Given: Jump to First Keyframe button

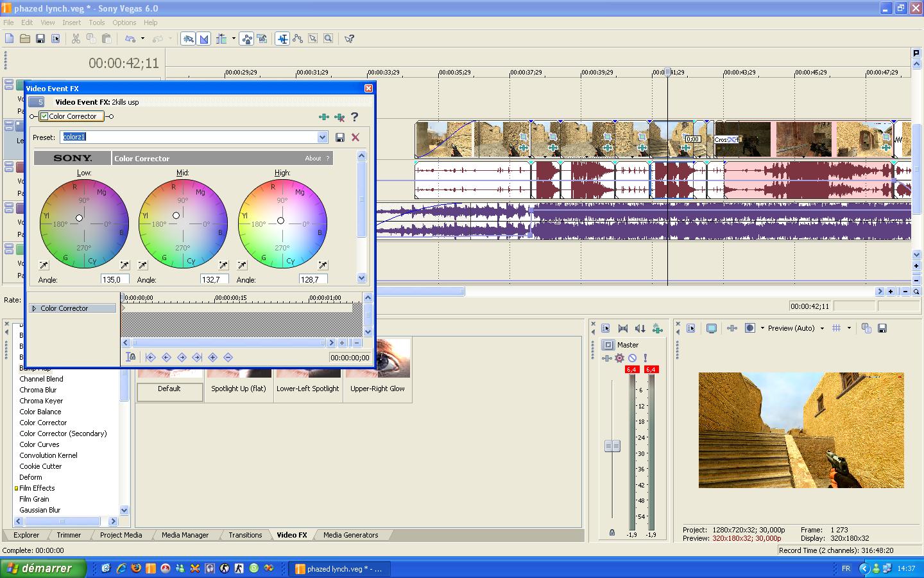Looking at the screenshot, I should [151, 357].
